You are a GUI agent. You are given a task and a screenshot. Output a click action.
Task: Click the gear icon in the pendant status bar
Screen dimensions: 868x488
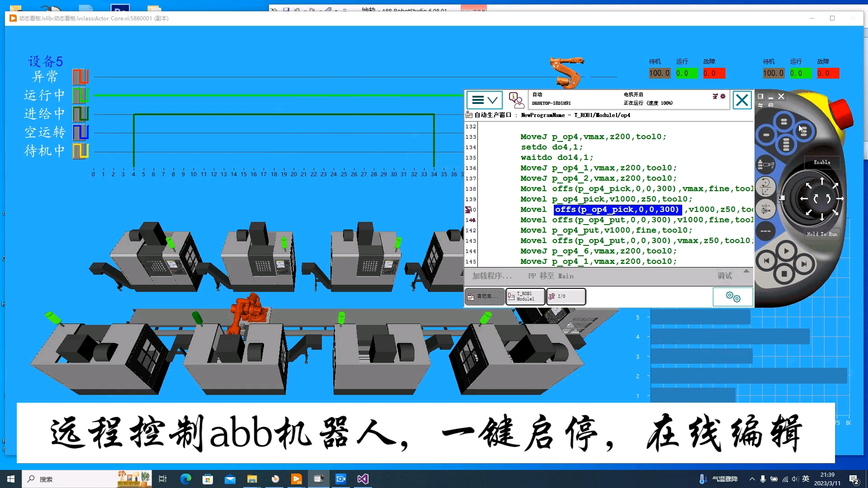722,97
